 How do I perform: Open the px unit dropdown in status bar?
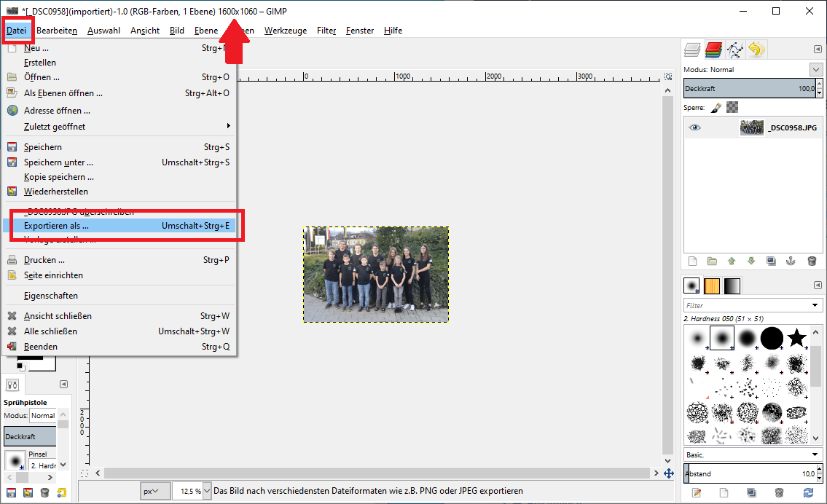[155, 491]
